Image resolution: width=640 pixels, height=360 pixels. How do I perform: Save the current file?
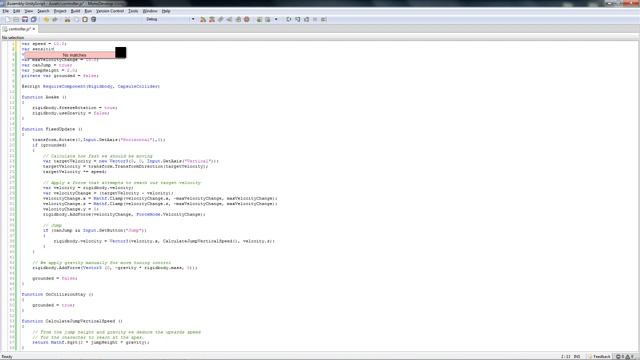(25, 20)
